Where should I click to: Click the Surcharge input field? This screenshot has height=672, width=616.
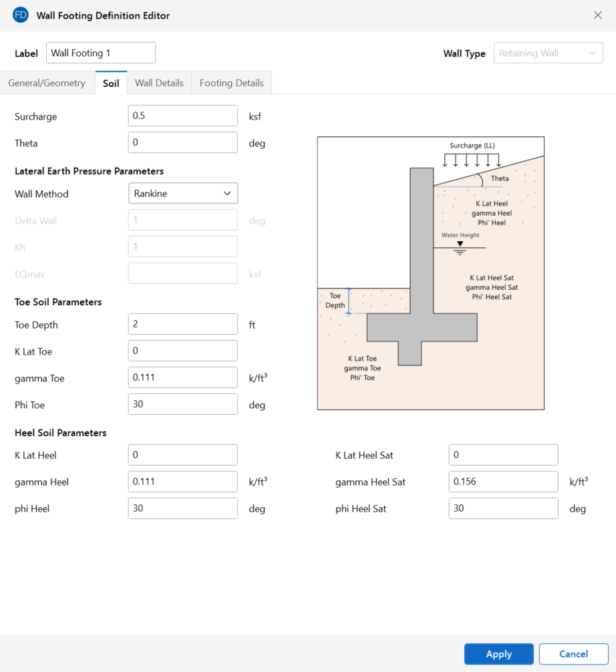[182, 116]
